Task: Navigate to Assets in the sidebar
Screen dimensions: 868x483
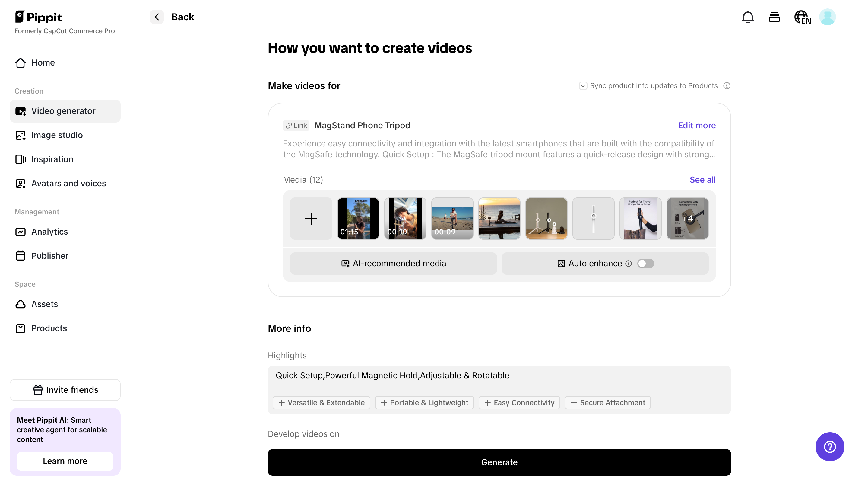Action: pos(44,304)
